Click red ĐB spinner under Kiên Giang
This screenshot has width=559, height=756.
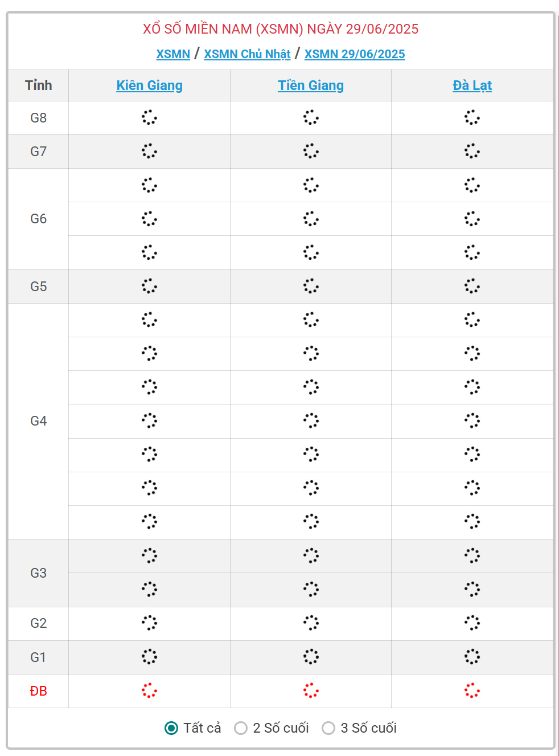149,690
